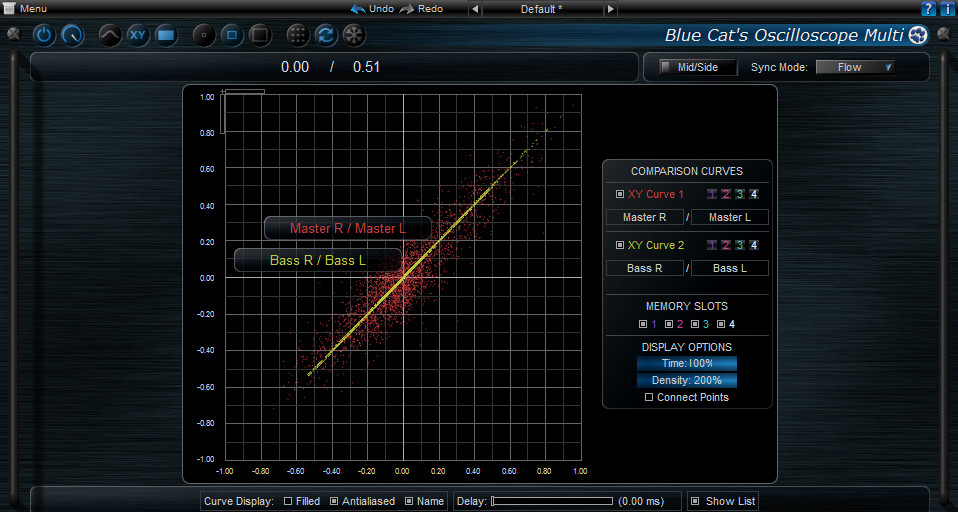Click the knob/dial toolbar icon

(72, 35)
